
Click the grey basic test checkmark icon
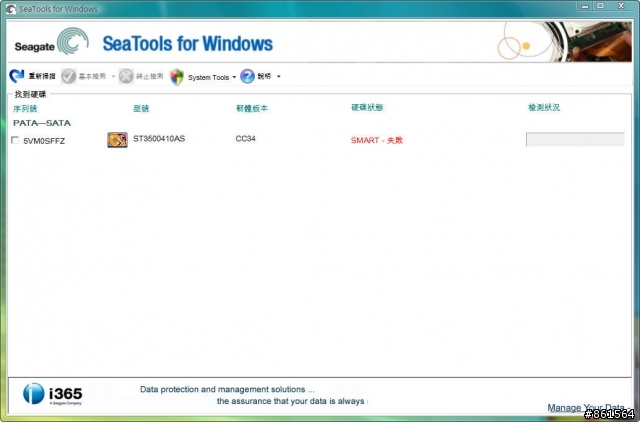(x=69, y=76)
